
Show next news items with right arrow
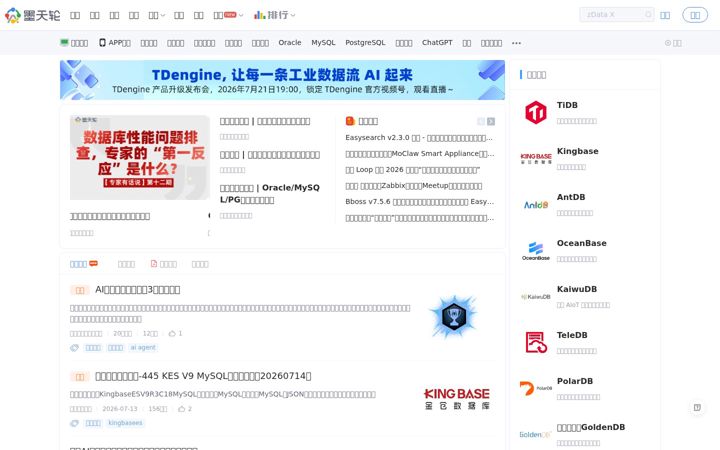click(491, 121)
